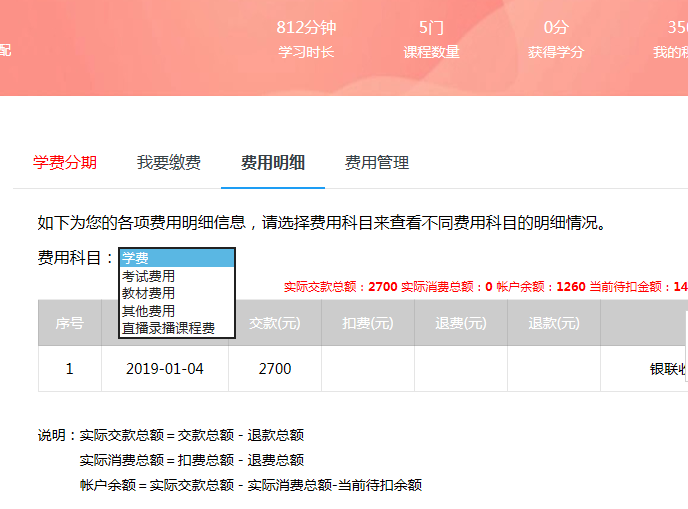Screen dimensions: 688x509
Task: Go to the 费用管理 tab
Action: tap(377, 163)
